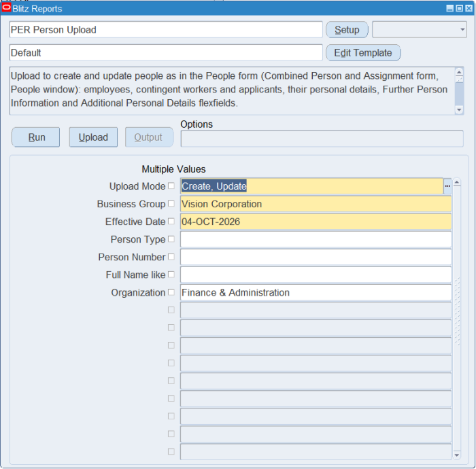Minimize the Blitz Reports window
This screenshot has height=469, width=476.
(x=450, y=8)
